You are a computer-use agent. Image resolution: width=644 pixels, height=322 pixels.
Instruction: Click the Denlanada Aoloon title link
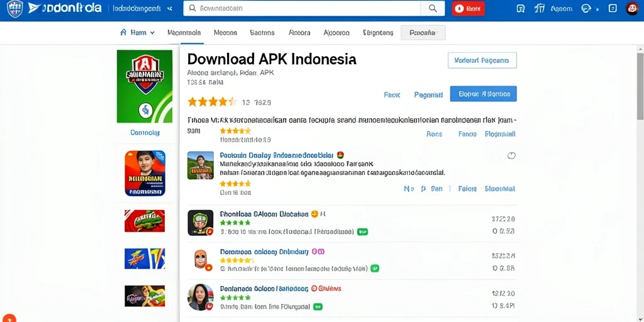coord(264,289)
